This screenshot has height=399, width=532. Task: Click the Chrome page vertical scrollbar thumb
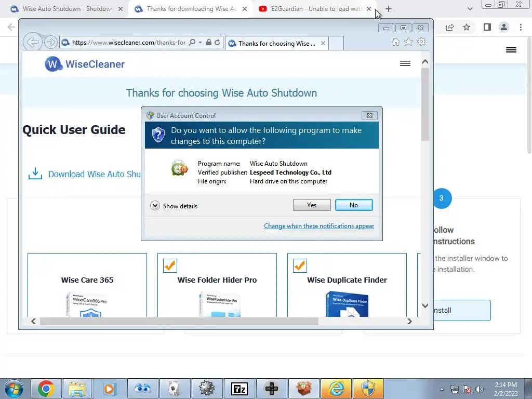coord(529,96)
